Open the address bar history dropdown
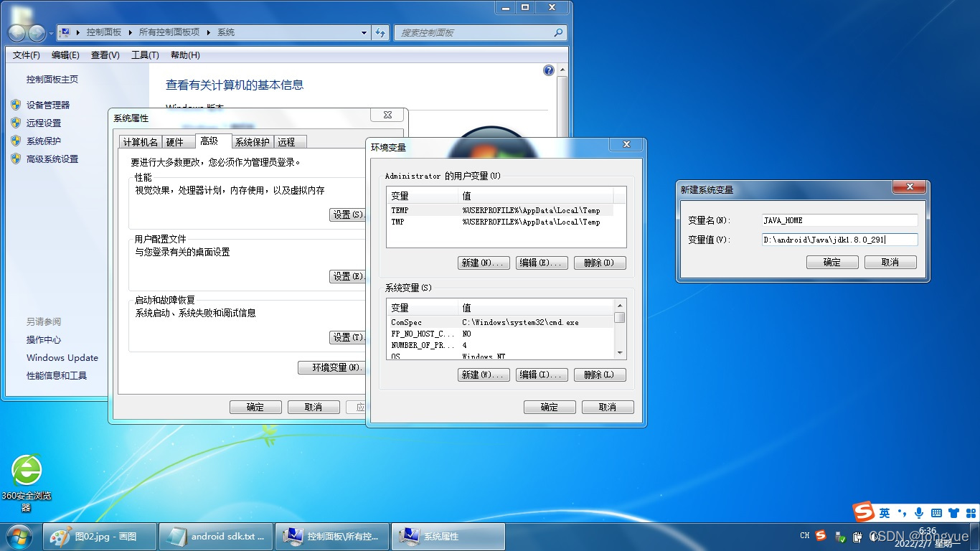The image size is (980, 551). 364,33
